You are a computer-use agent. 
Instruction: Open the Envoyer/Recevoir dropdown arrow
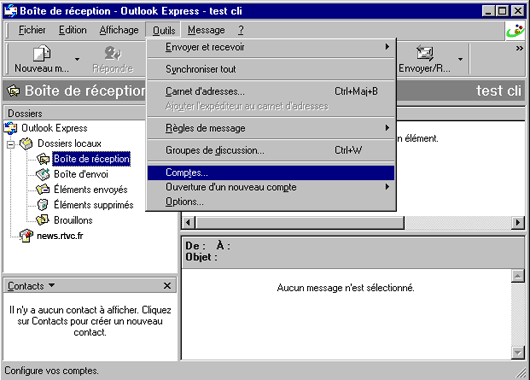point(460,59)
